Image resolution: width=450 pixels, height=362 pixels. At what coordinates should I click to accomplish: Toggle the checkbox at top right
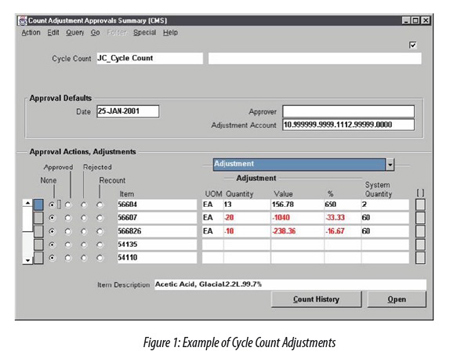click(x=413, y=45)
